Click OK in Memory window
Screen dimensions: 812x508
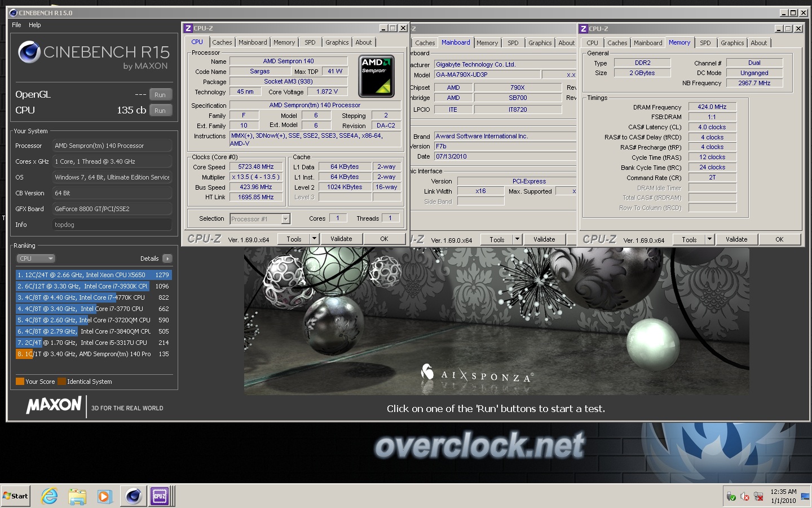779,239
